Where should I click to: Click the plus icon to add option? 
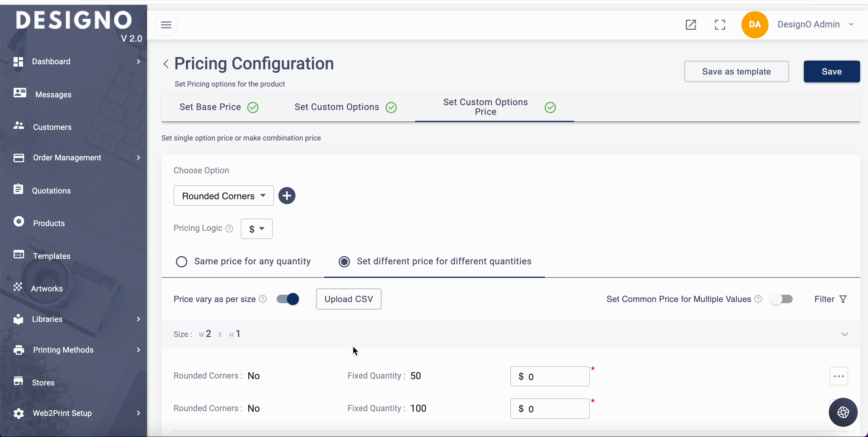(287, 196)
